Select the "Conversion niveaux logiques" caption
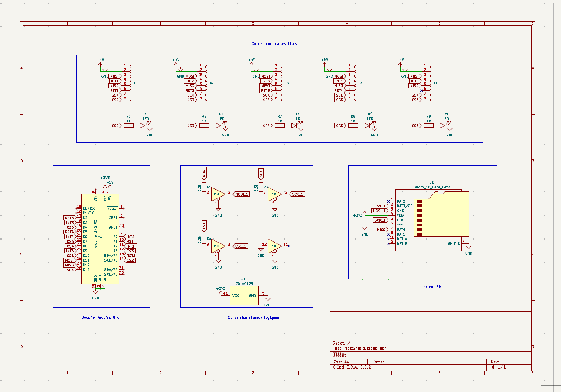Viewport: 561px width, 392px height. pyautogui.click(x=253, y=317)
